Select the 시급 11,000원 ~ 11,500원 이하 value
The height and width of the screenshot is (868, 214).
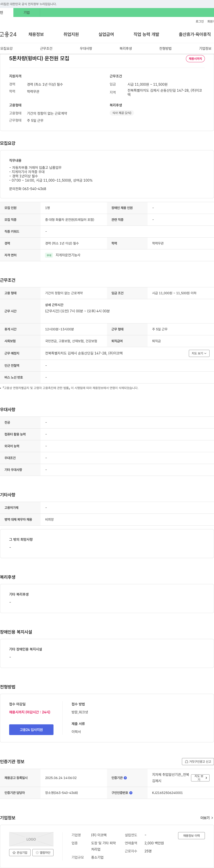(174, 293)
